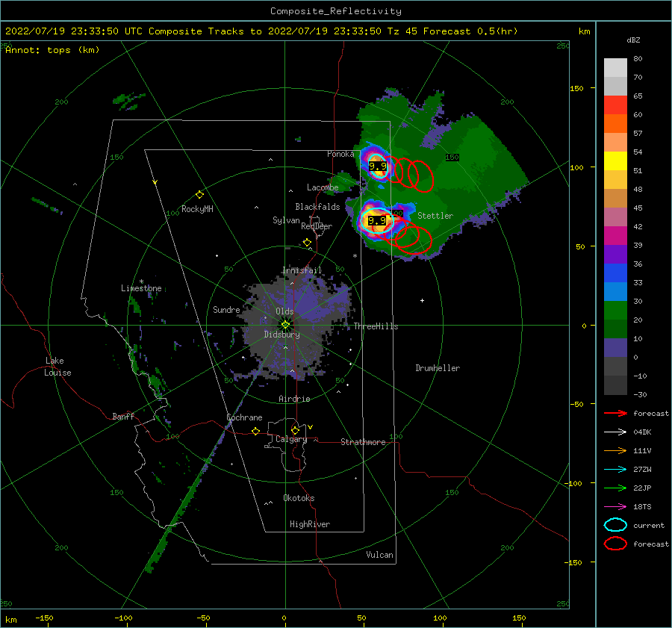672x628 pixels.
Task: Select the HighRiver label
Action: click(x=310, y=524)
